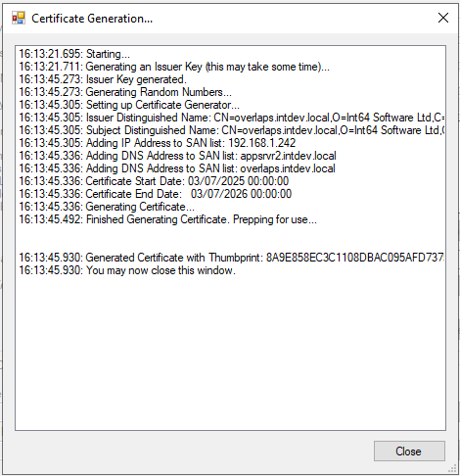Viewport: 460px width, 476px height.
Task: Click the Subject Distinguished Name line
Action: pos(232,130)
